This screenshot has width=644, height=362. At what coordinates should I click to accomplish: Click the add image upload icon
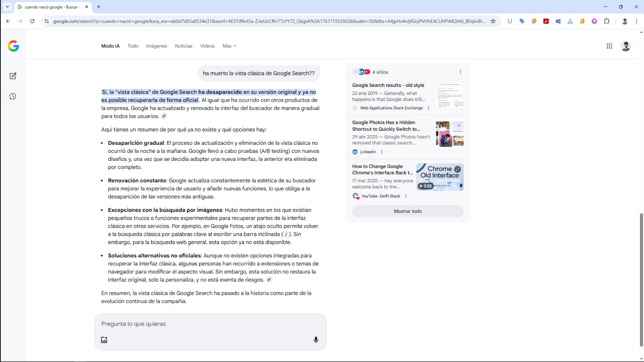point(104,340)
